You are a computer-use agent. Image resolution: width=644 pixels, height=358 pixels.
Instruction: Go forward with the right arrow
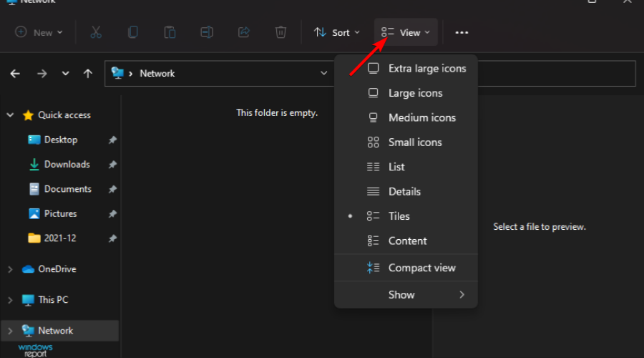[42, 74]
